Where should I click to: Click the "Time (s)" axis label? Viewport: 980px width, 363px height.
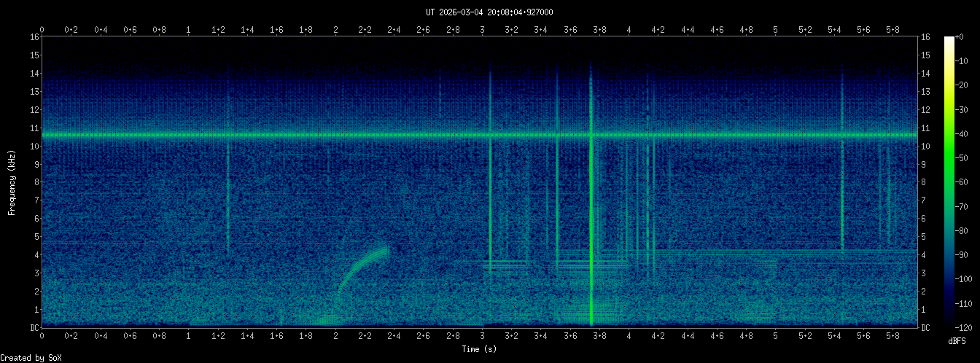[479, 349]
